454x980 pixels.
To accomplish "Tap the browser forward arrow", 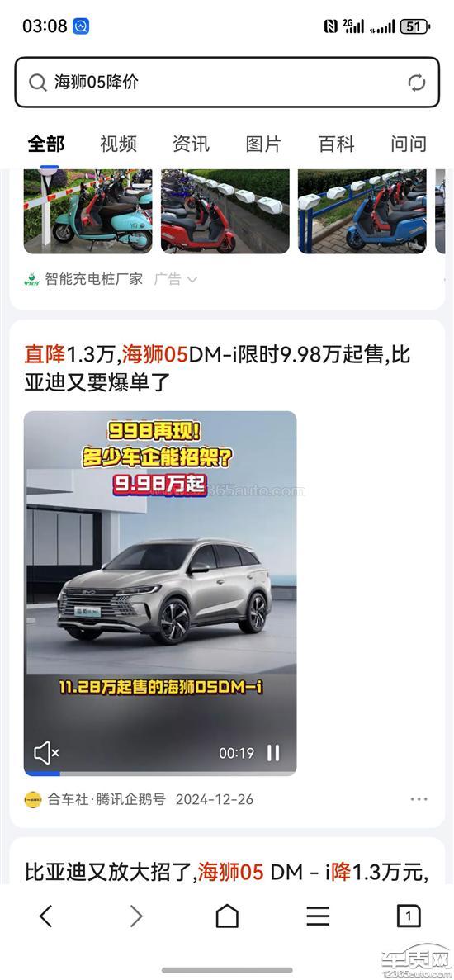I will [136, 916].
